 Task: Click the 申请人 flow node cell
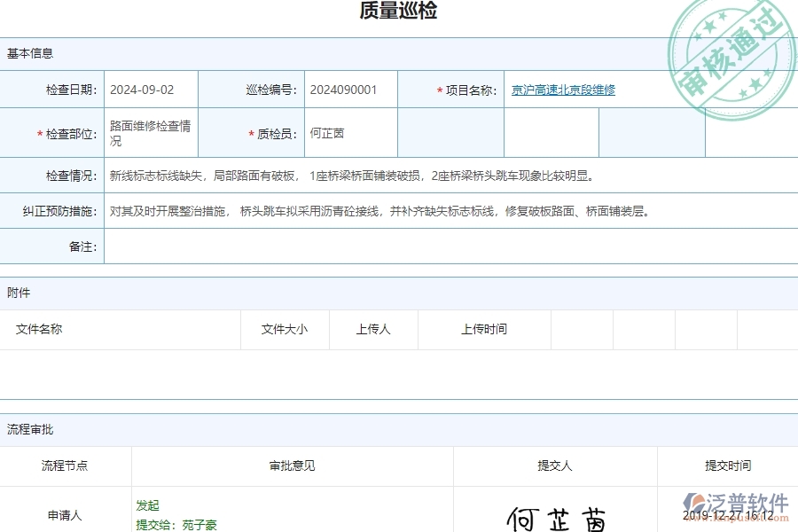pos(65,512)
